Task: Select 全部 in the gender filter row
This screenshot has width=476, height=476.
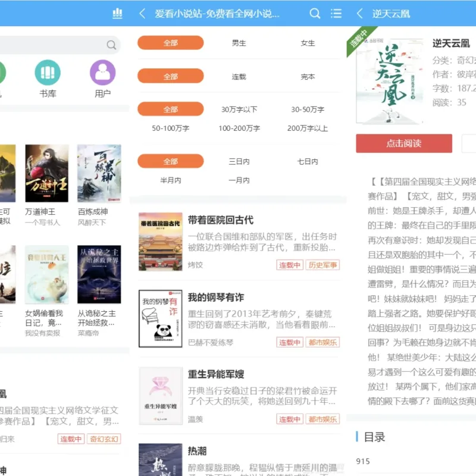Action: coord(171,43)
